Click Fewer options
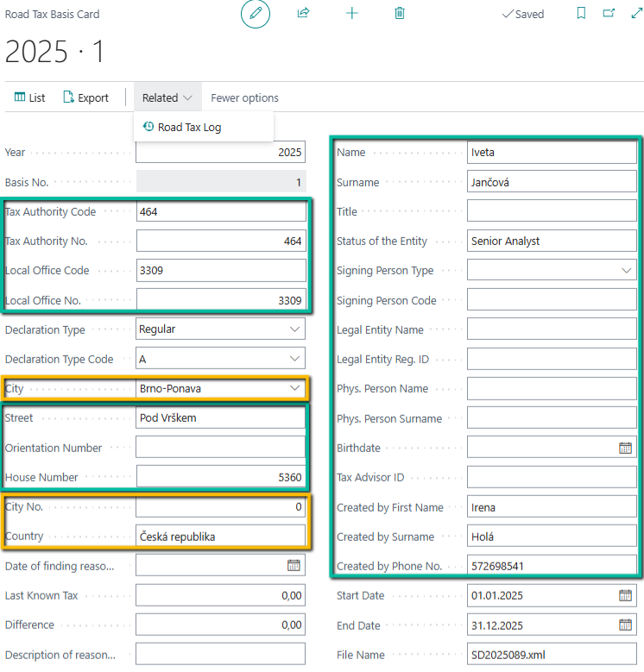 (244, 97)
